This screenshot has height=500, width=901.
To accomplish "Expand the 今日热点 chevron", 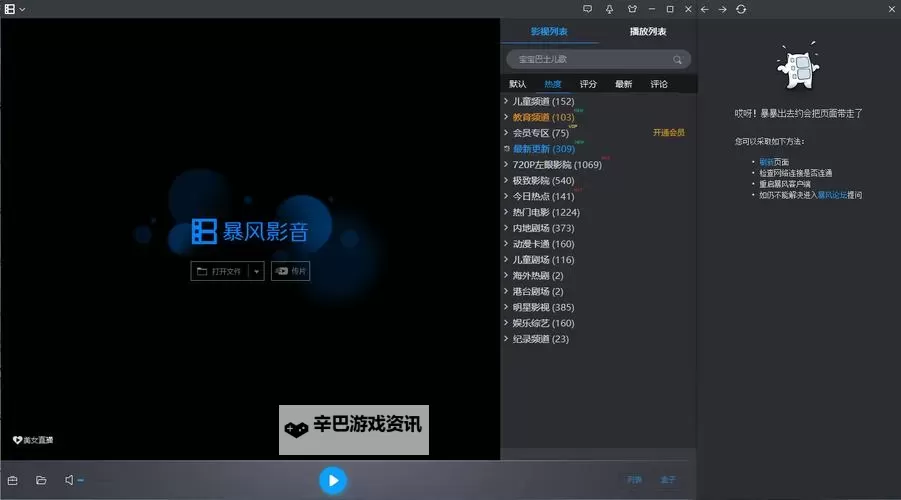I will (x=506, y=196).
